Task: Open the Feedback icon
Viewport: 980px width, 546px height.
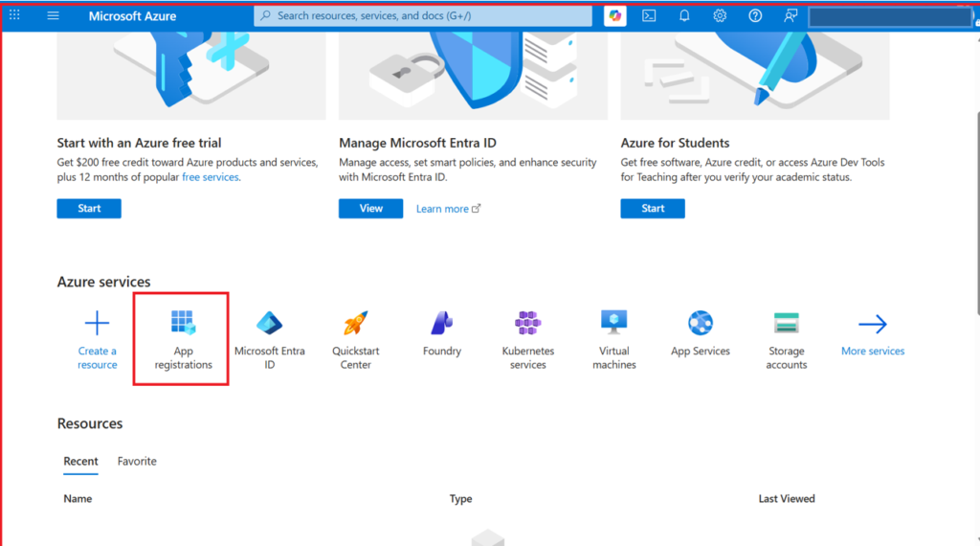Action: point(791,16)
